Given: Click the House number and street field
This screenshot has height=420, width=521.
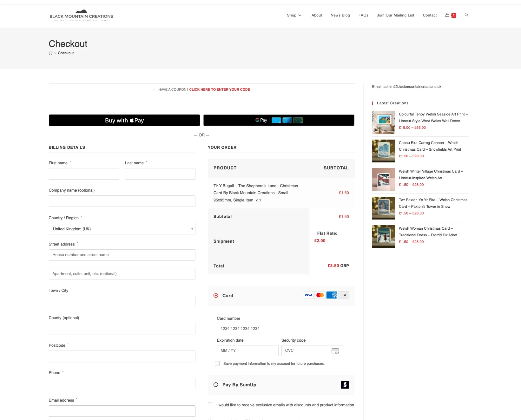Looking at the screenshot, I should [122, 255].
